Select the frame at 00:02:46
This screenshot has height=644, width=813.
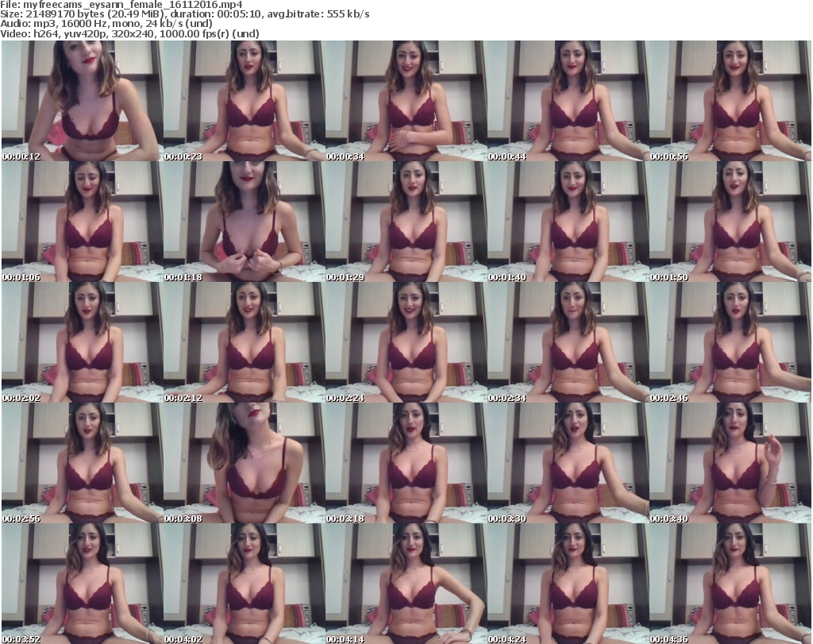tap(730, 342)
